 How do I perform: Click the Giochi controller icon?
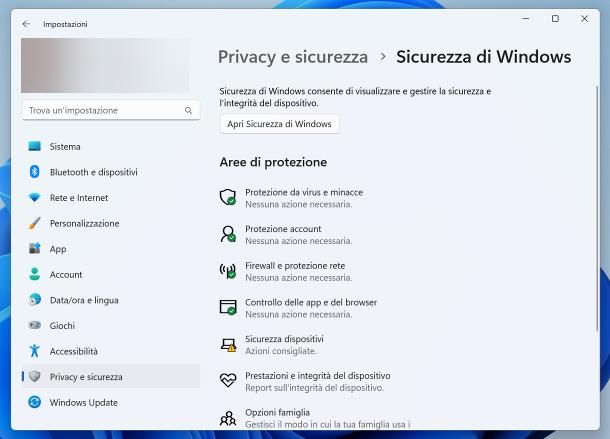35,325
